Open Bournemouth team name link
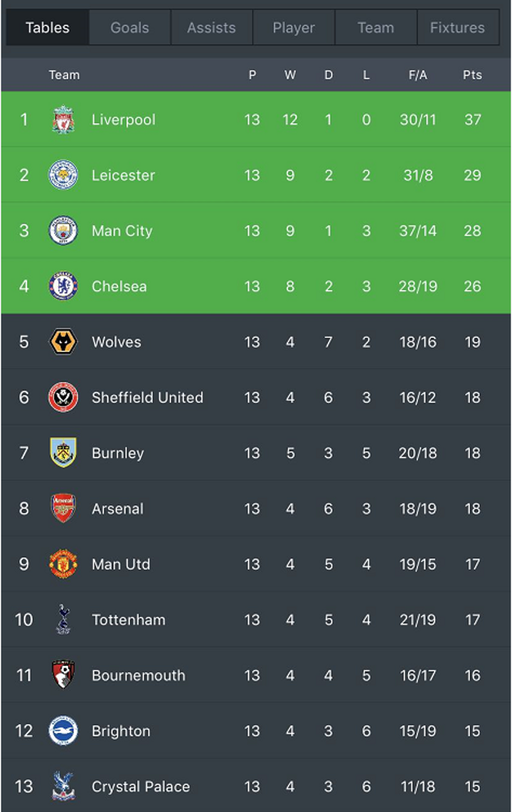512x812 pixels. (138, 675)
